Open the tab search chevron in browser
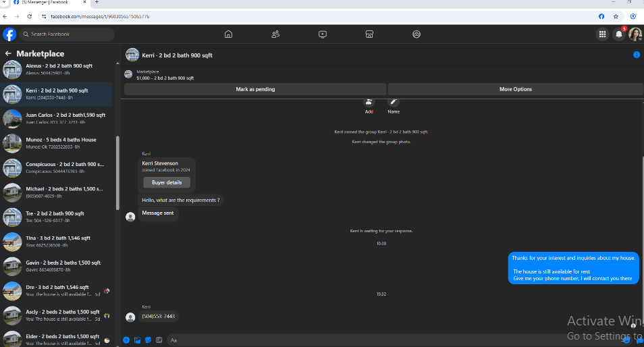Screen dimensions: 644x347 point(4,2)
